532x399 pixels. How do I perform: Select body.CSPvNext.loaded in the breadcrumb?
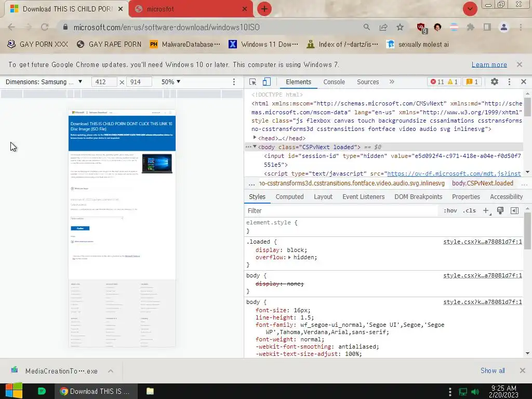coord(483,183)
